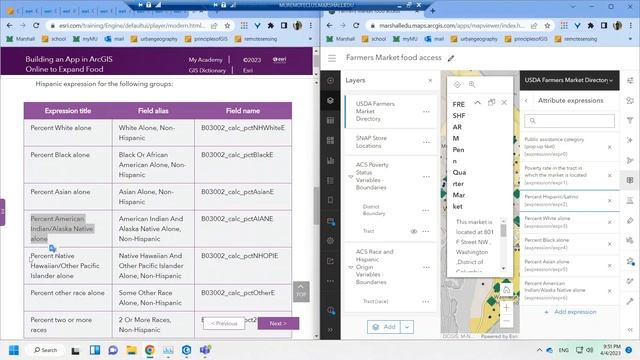Collapse the right settings toolbar

pyautogui.click(x=630, y=329)
